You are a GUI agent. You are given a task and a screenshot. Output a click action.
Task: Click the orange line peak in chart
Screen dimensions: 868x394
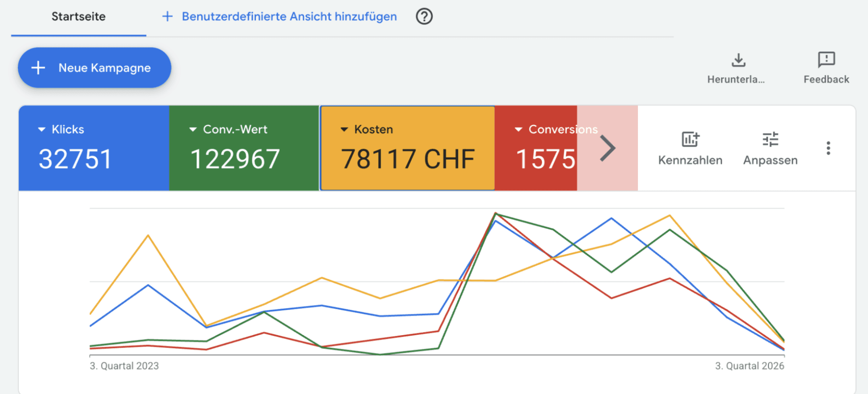click(x=669, y=216)
